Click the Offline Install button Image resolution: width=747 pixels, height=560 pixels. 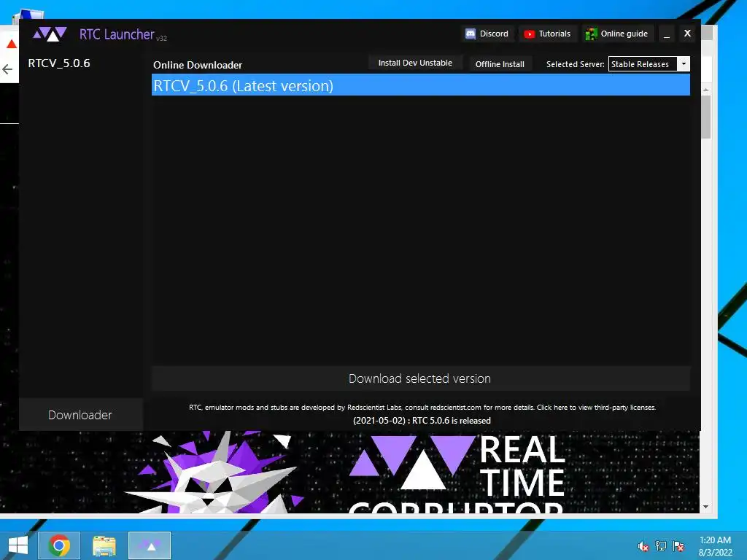click(x=500, y=64)
